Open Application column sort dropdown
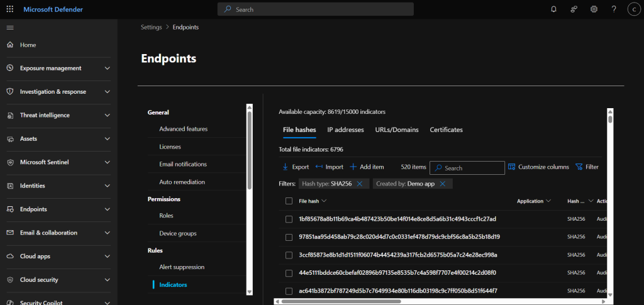The image size is (644, 305). point(548,201)
